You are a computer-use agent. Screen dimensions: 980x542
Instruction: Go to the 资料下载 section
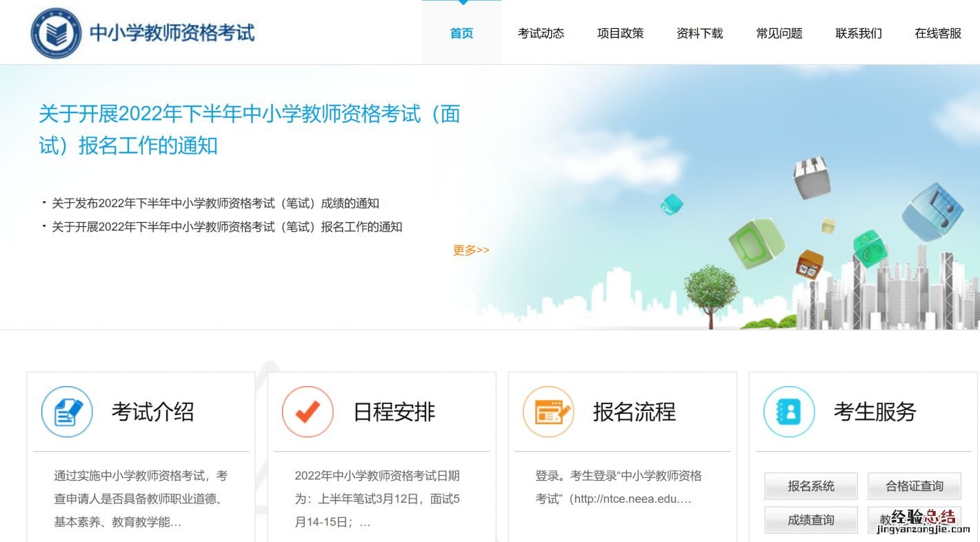[699, 33]
